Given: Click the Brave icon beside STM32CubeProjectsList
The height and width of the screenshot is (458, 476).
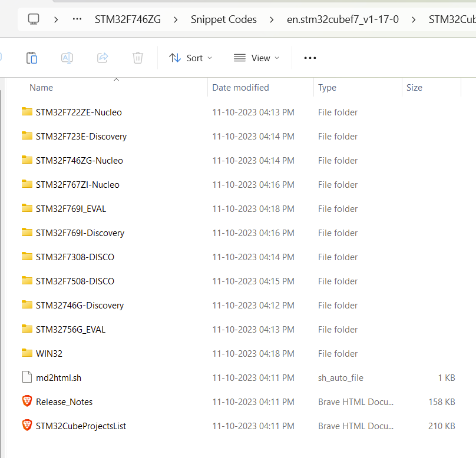Looking at the screenshot, I should 27,425.
